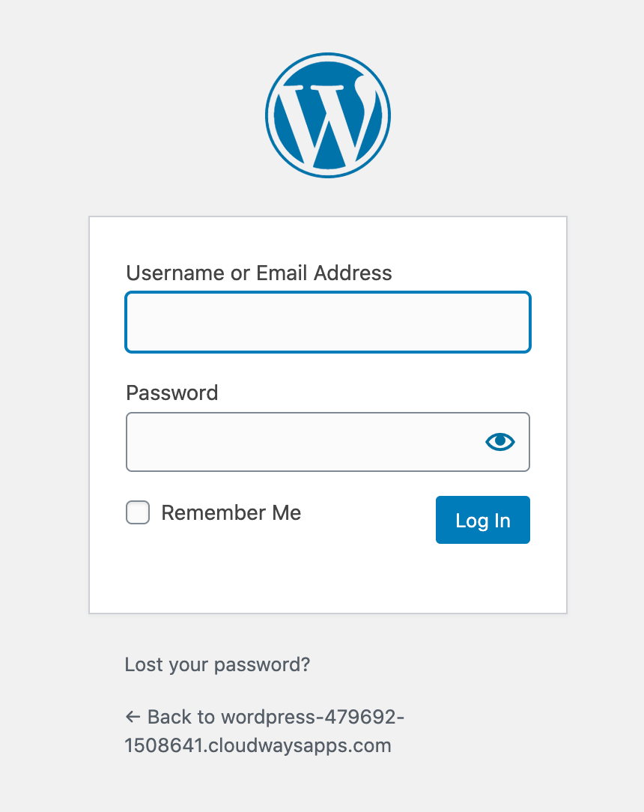Submit credentials with Log In
This screenshot has height=812, width=644.
[x=482, y=520]
